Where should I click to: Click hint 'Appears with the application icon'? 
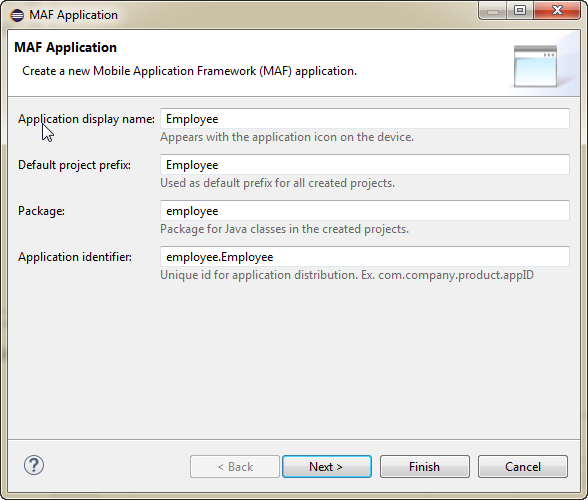click(x=287, y=137)
